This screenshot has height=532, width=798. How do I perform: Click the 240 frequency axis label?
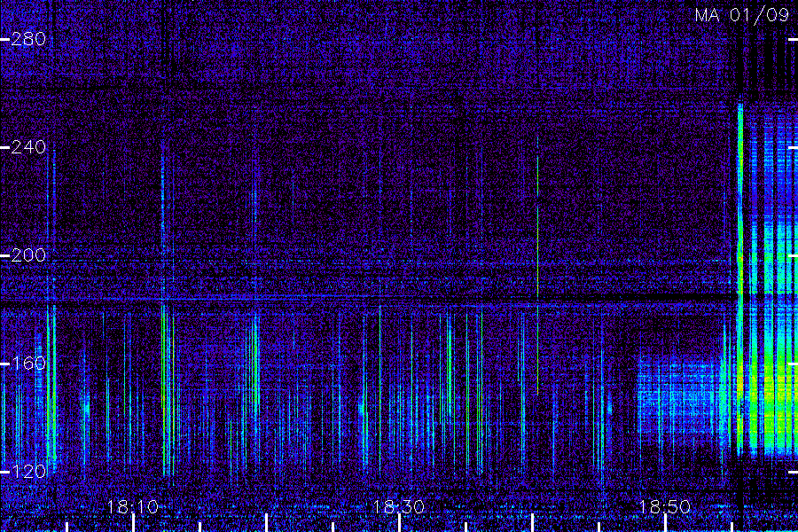[28, 147]
